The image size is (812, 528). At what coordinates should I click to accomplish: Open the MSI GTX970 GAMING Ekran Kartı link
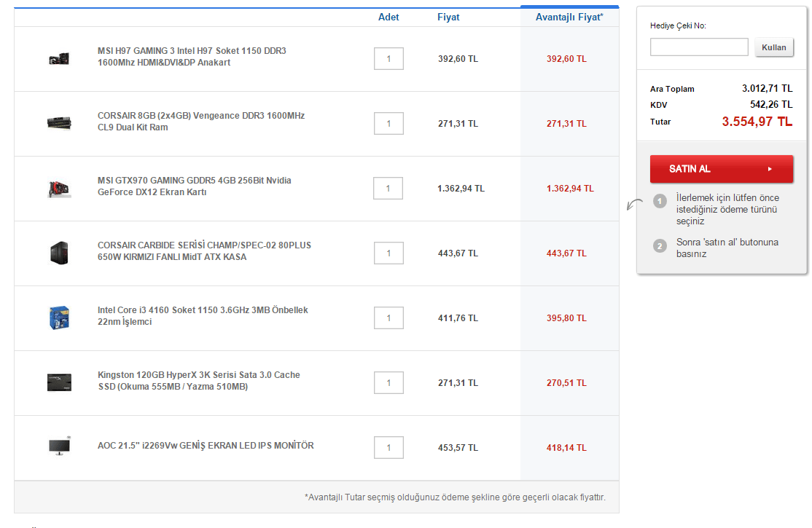(x=194, y=186)
